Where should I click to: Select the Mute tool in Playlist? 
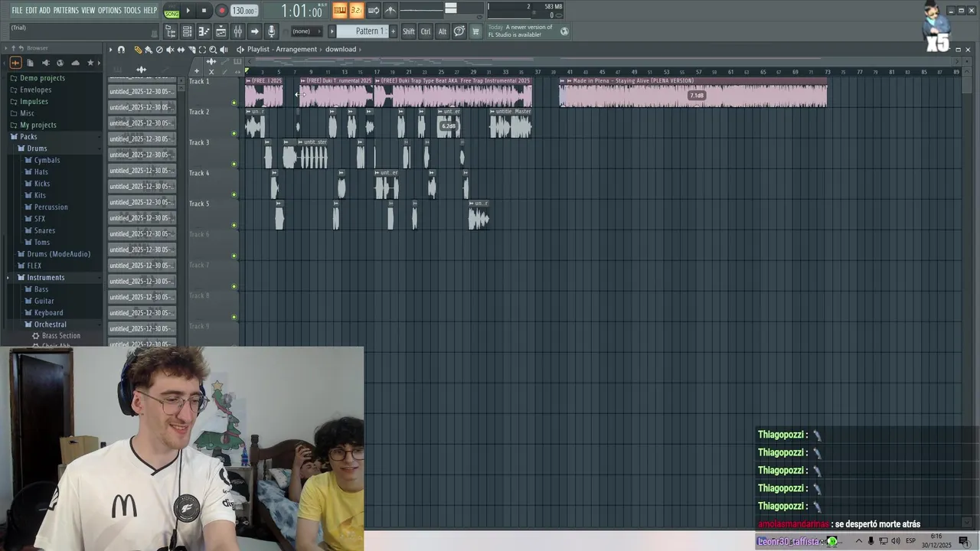pyautogui.click(x=170, y=50)
